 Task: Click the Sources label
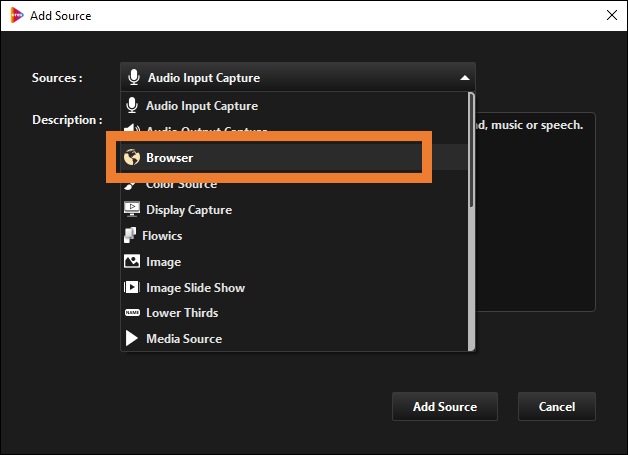pyautogui.click(x=57, y=78)
